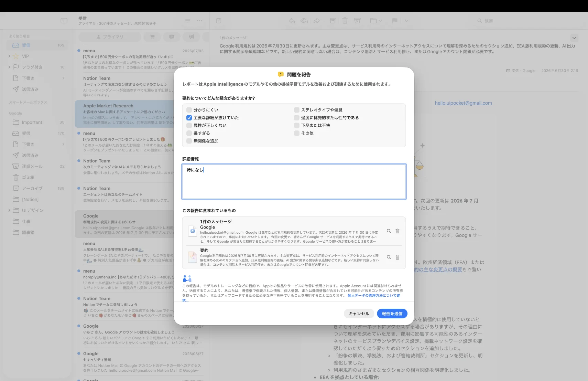Open flag color dropdown arrow

click(406, 21)
